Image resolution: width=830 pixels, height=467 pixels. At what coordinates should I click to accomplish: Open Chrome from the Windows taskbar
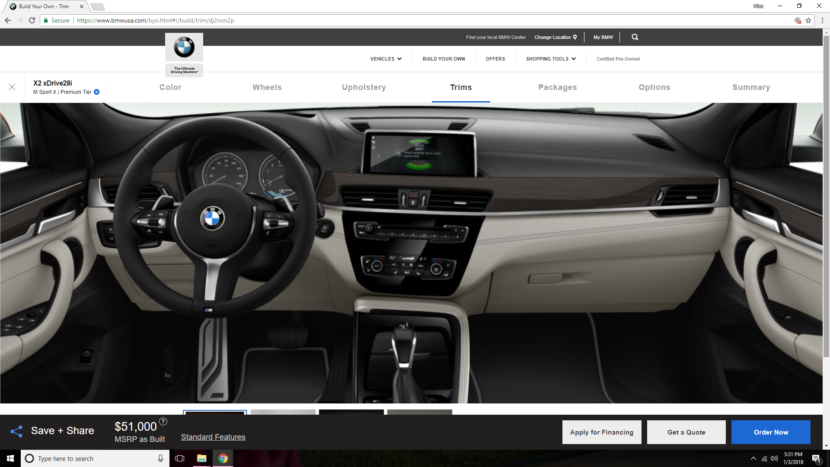223,458
